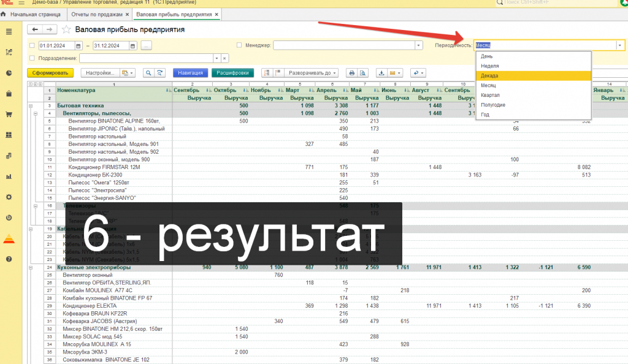Open calendar picker for end date 31.12.2024

(x=133, y=45)
